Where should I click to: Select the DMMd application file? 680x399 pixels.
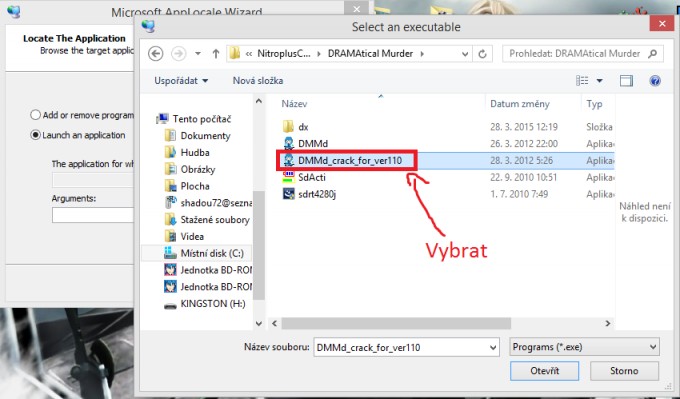coord(313,144)
